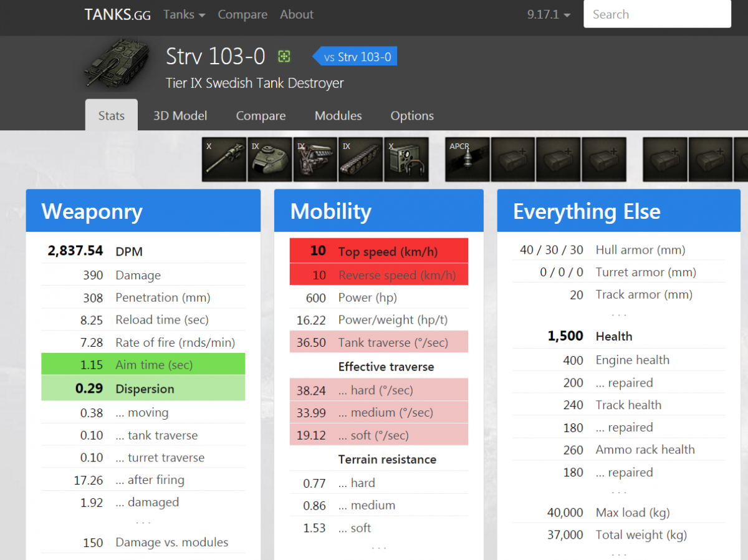This screenshot has width=748, height=560.
Task: Expand the dots below Total weight
Action: click(619, 553)
